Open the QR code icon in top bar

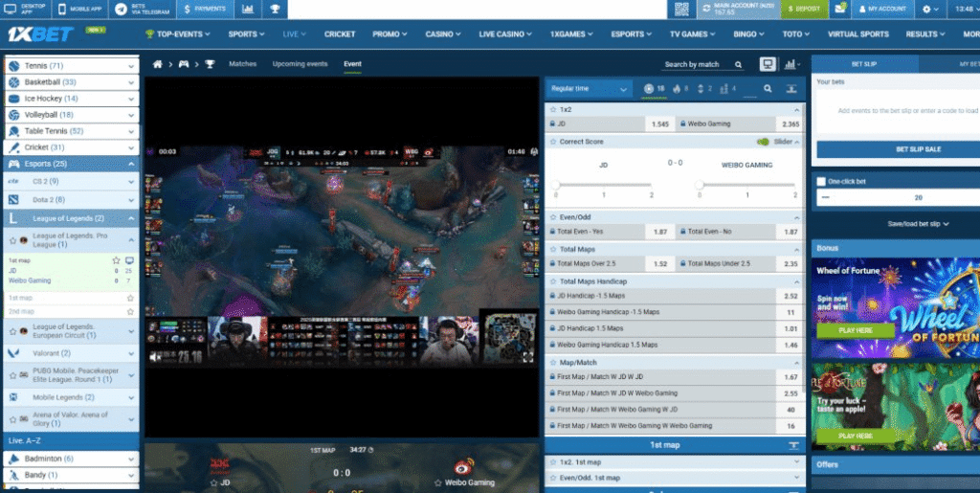click(681, 9)
